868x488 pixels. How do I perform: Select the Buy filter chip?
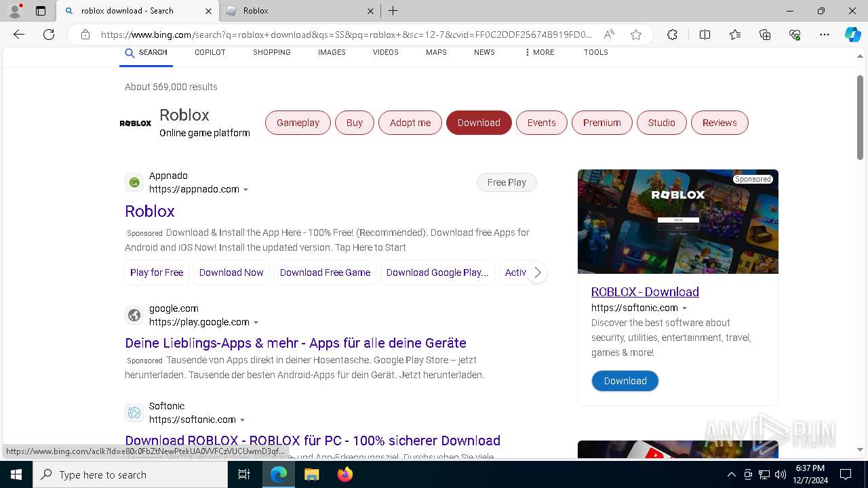[355, 123]
